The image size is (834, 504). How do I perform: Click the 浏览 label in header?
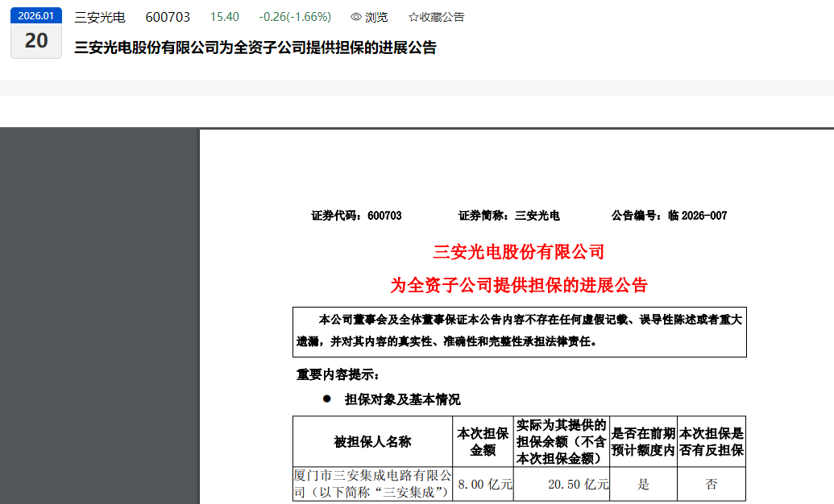(x=376, y=17)
